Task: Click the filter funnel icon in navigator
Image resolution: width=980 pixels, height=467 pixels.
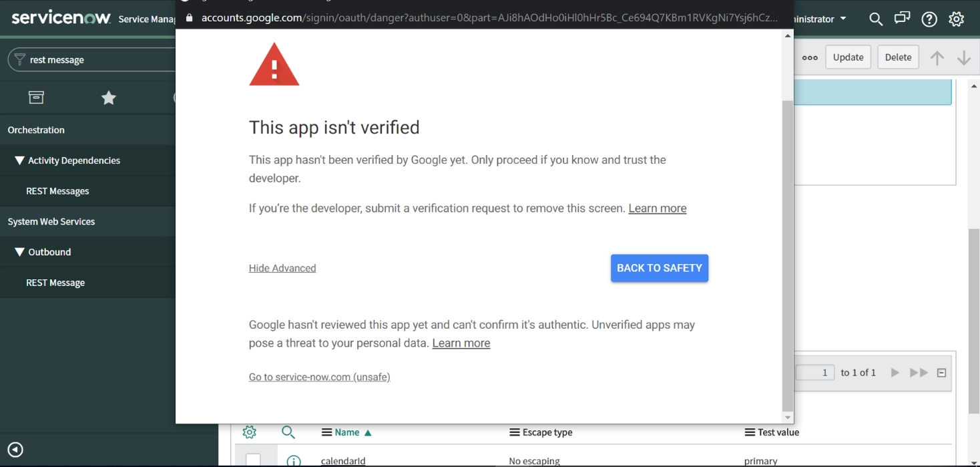Action: click(x=19, y=59)
